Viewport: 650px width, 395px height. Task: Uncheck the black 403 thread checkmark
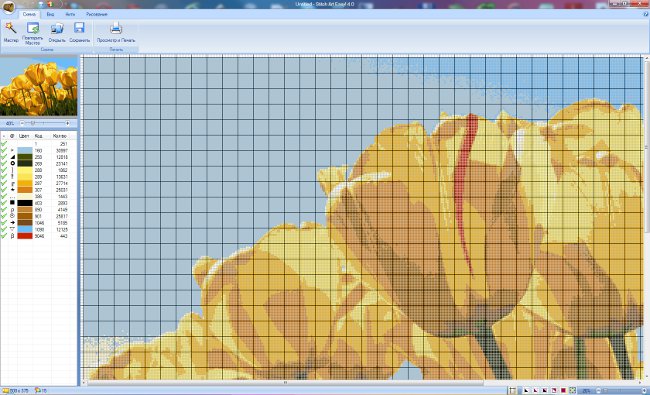[x=4, y=203]
